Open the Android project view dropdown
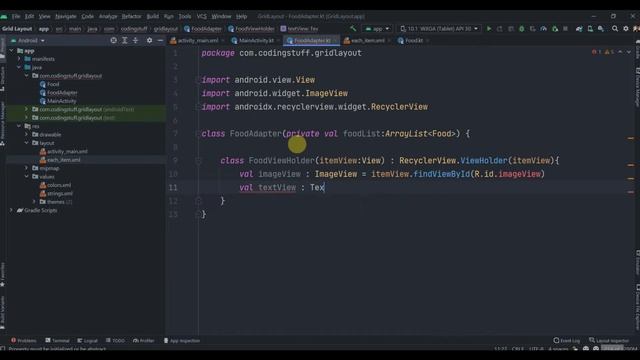Viewport: 640px width, 360px height. pyautogui.click(x=28, y=40)
